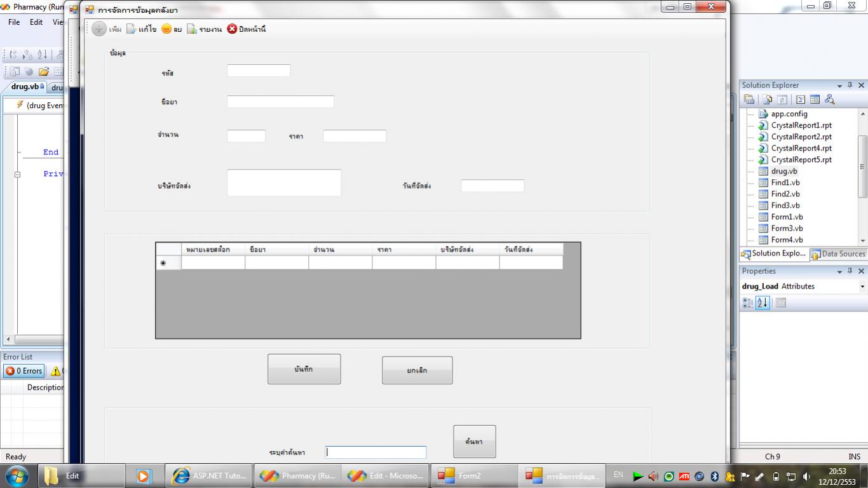
Task: Focus the รหัส (code) input field
Action: pos(259,71)
